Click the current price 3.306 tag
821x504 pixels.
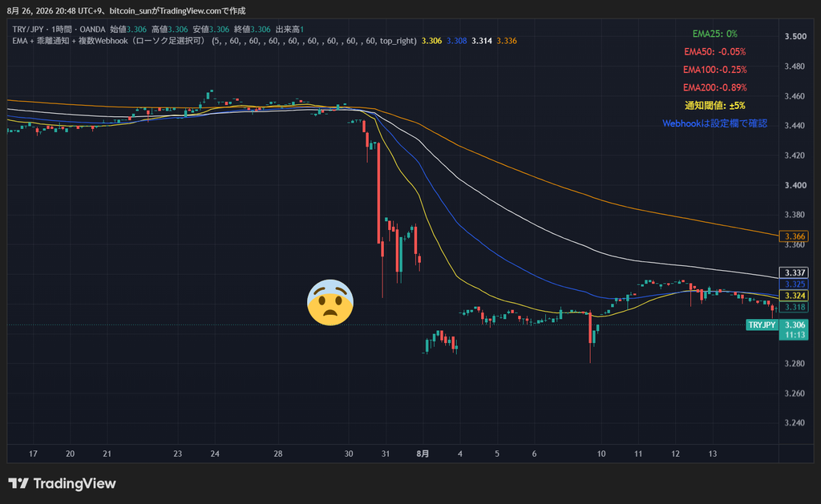click(x=795, y=325)
